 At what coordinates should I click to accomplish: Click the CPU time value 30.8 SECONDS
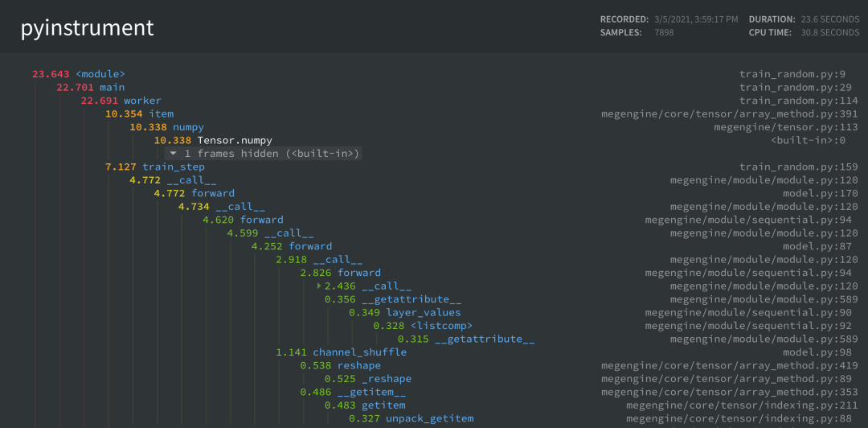(x=829, y=33)
